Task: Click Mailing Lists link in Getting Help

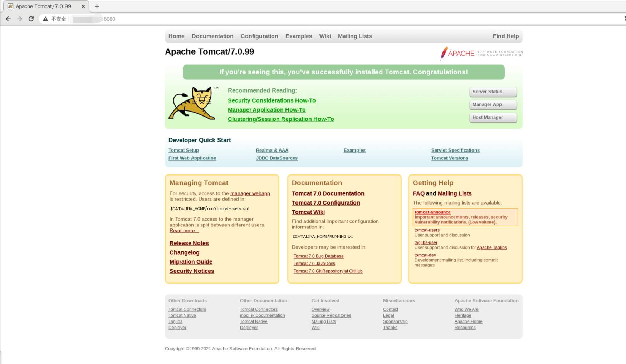Action: [455, 193]
